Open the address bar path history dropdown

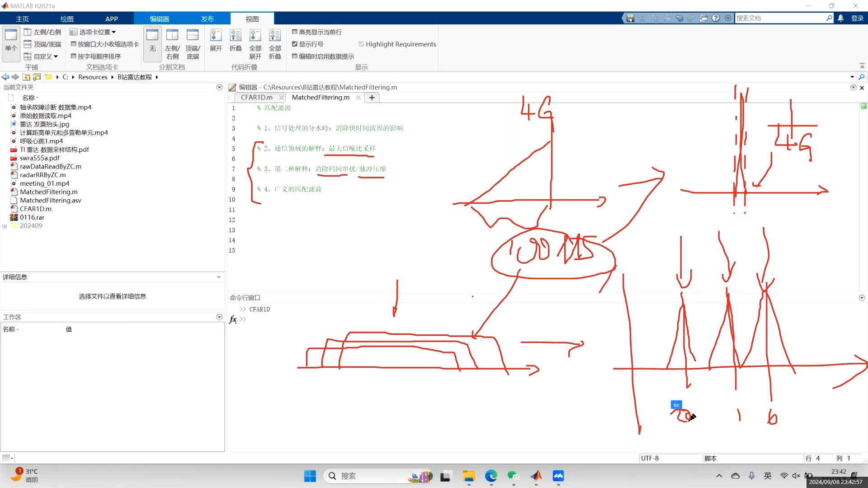pyautogui.click(x=852, y=77)
